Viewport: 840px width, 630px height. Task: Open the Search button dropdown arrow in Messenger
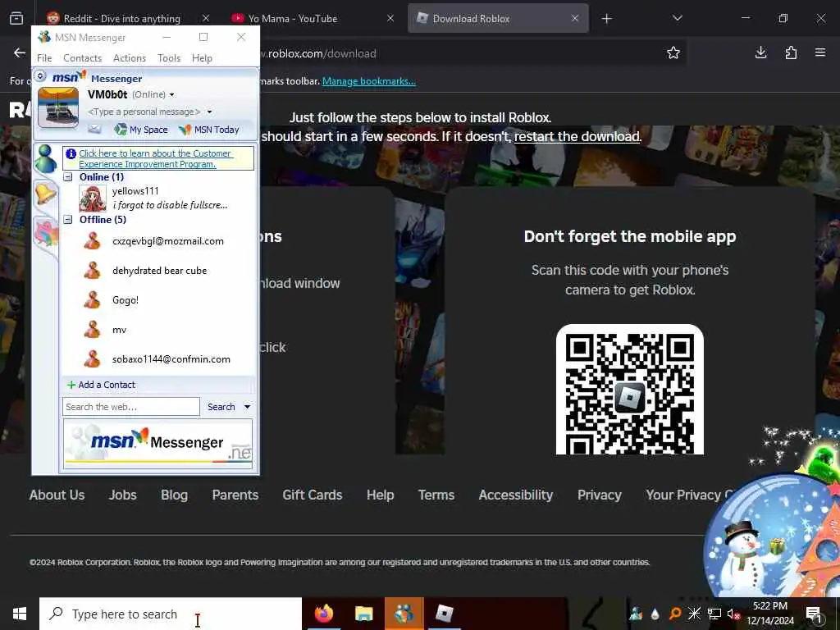pos(247,407)
